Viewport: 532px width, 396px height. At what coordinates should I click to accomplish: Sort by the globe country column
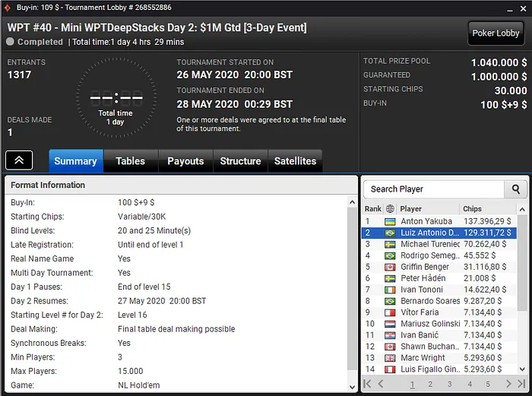390,209
